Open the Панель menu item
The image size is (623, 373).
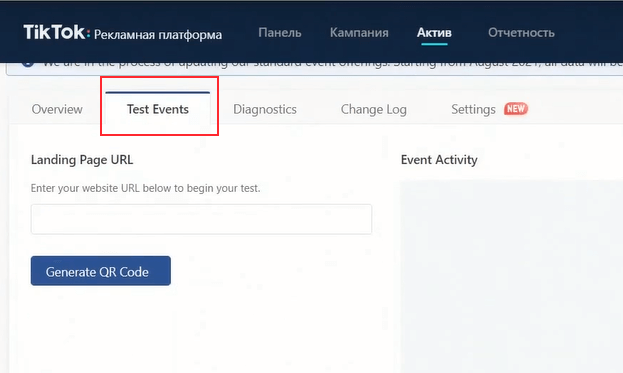click(x=280, y=33)
